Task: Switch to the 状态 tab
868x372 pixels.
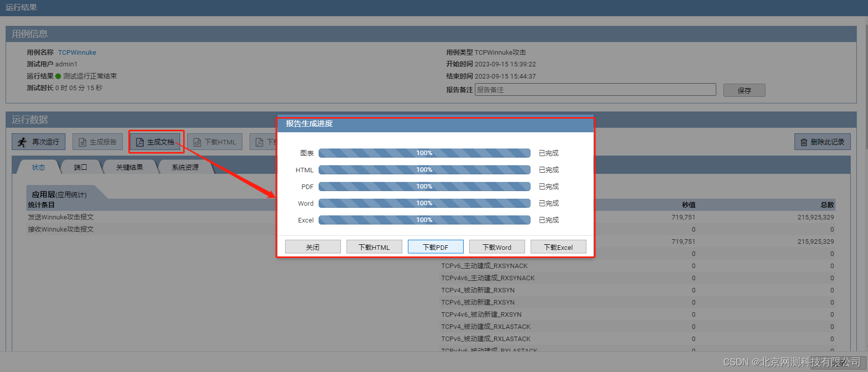Action: tap(39, 167)
